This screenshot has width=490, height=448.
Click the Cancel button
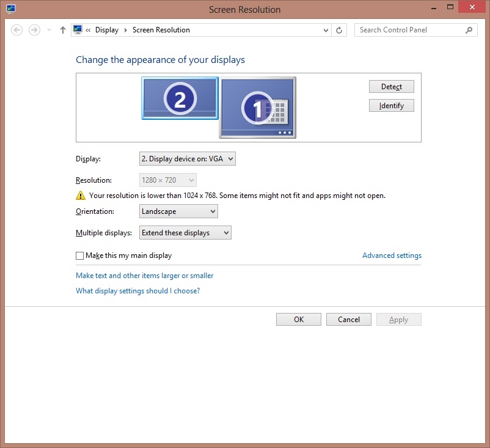349,320
